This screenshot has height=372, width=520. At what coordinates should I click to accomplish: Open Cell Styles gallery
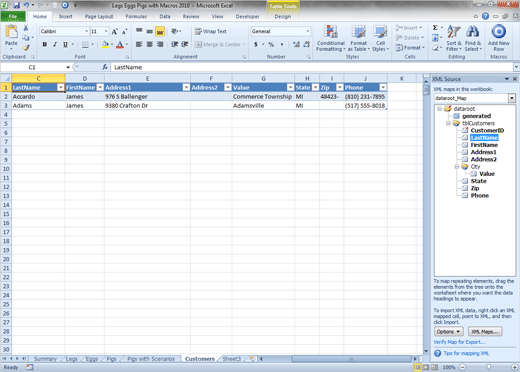380,38
